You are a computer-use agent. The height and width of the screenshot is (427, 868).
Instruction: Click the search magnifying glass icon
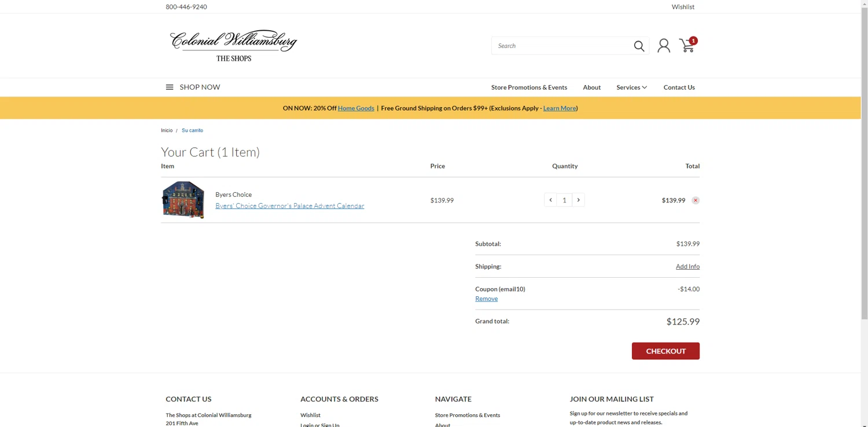tap(639, 46)
